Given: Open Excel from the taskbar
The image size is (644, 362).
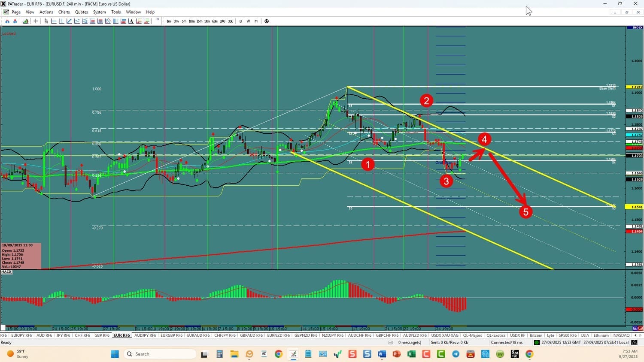Looking at the screenshot, I should click(x=411, y=354).
